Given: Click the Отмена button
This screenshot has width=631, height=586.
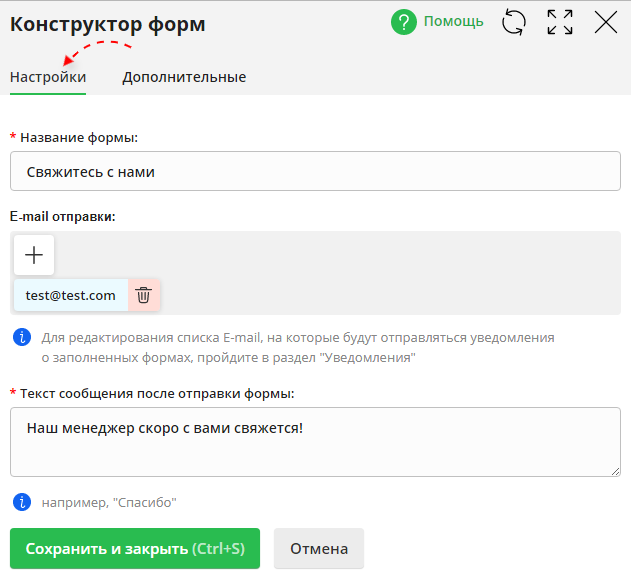Looking at the screenshot, I should coord(319,549).
